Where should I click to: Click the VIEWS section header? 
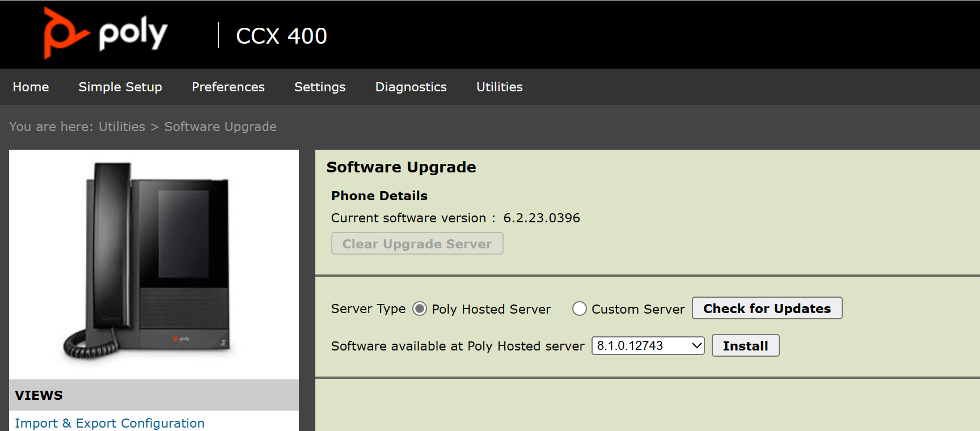[x=154, y=395]
